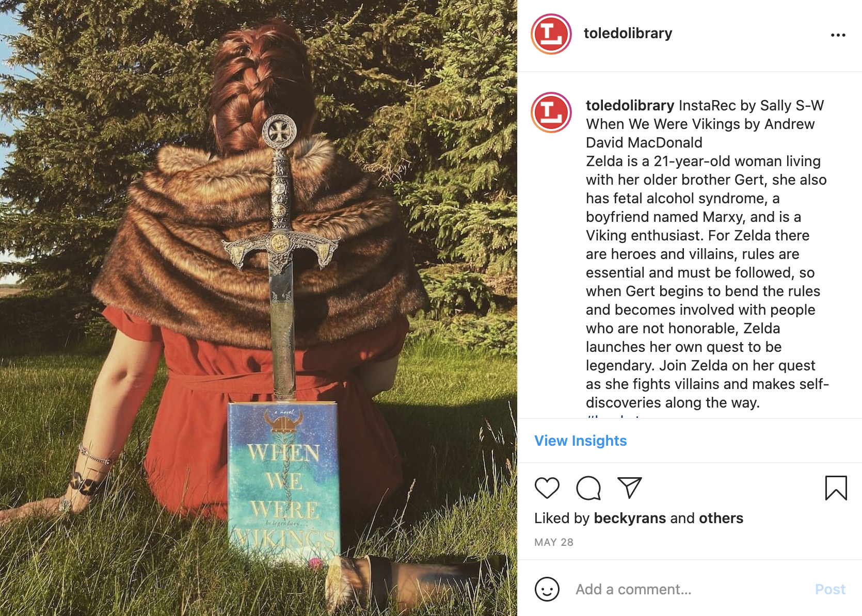862x616 pixels.
Task: Click the MAY 28 post date
Action: coord(553,542)
